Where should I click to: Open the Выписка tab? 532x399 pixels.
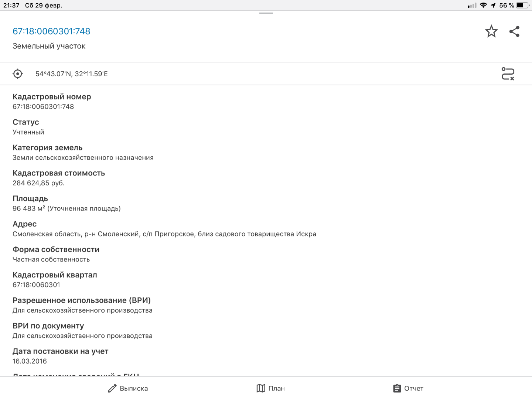click(128, 388)
